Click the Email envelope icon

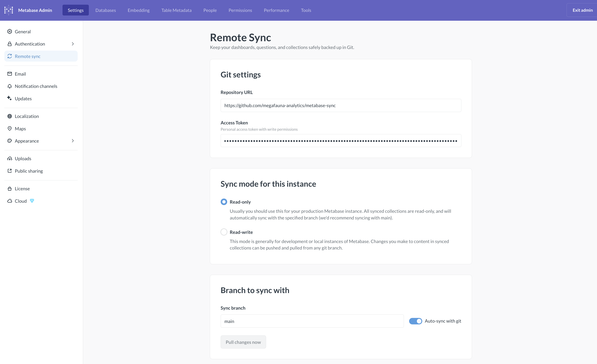[10, 74]
